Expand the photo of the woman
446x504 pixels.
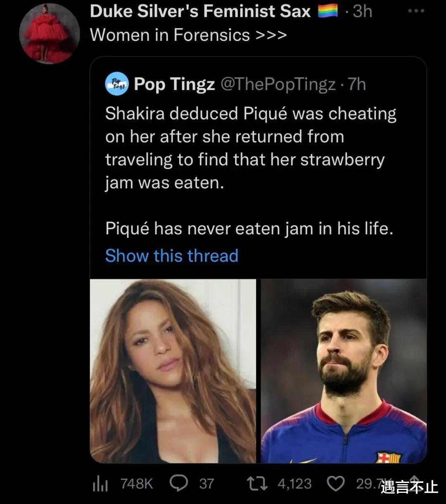point(173,371)
